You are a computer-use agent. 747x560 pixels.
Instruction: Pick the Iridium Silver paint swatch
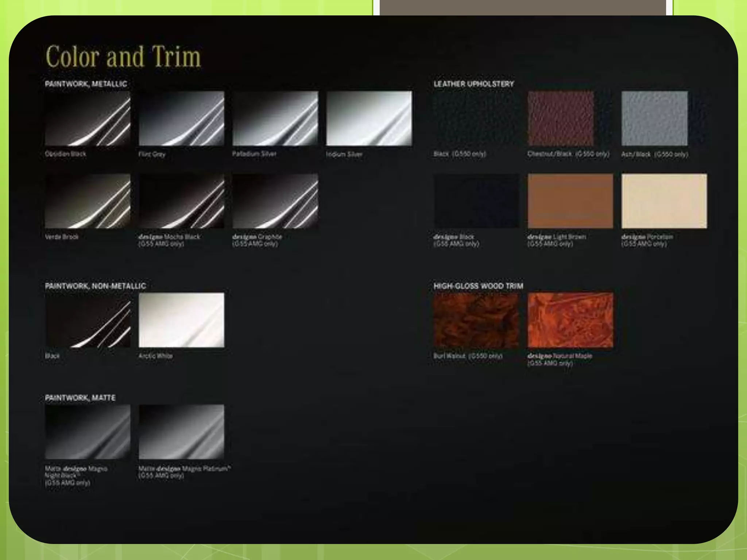coord(369,118)
